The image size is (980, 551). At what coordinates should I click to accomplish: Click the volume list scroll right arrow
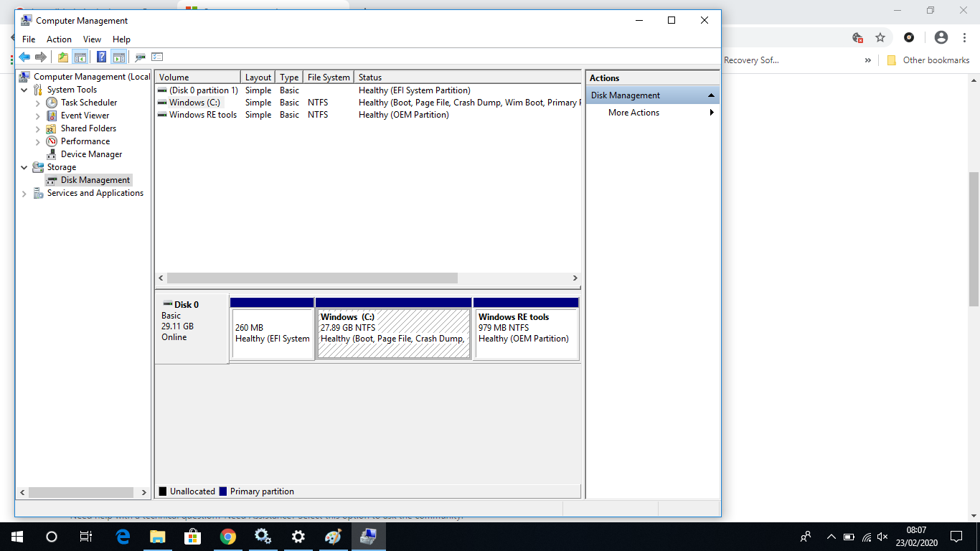(575, 278)
